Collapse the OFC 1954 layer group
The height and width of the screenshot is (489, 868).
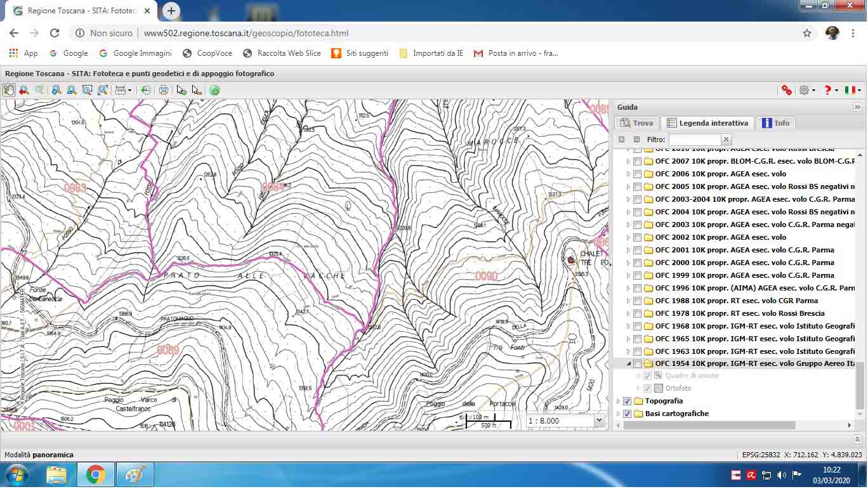coord(629,364)
